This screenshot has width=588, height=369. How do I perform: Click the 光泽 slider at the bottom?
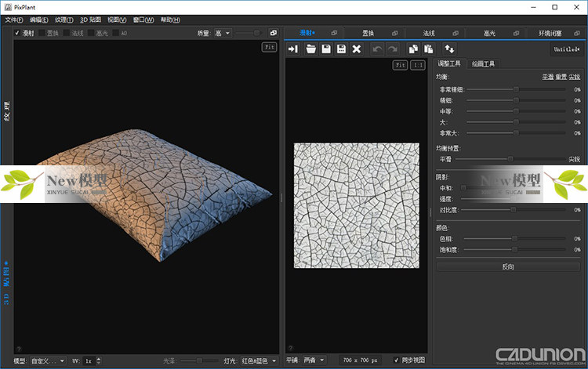click(x=199, y=360)
